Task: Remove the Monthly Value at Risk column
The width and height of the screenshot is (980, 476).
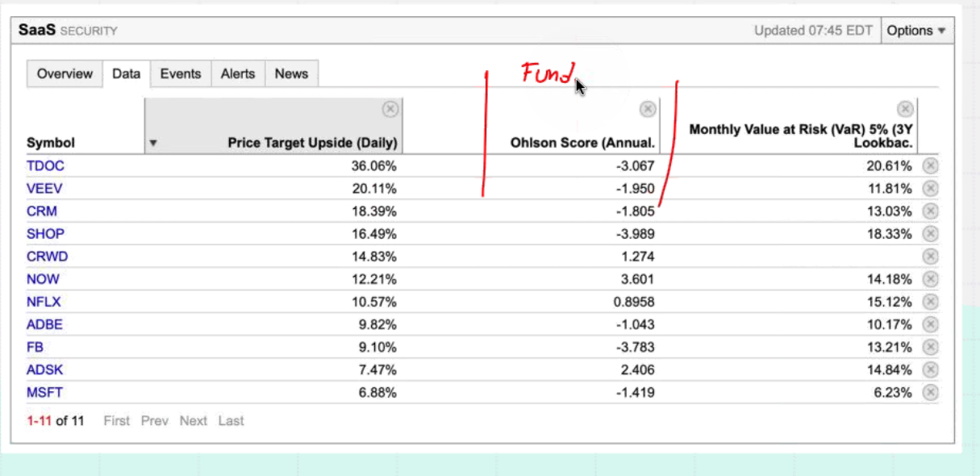Action: point(906,109)
